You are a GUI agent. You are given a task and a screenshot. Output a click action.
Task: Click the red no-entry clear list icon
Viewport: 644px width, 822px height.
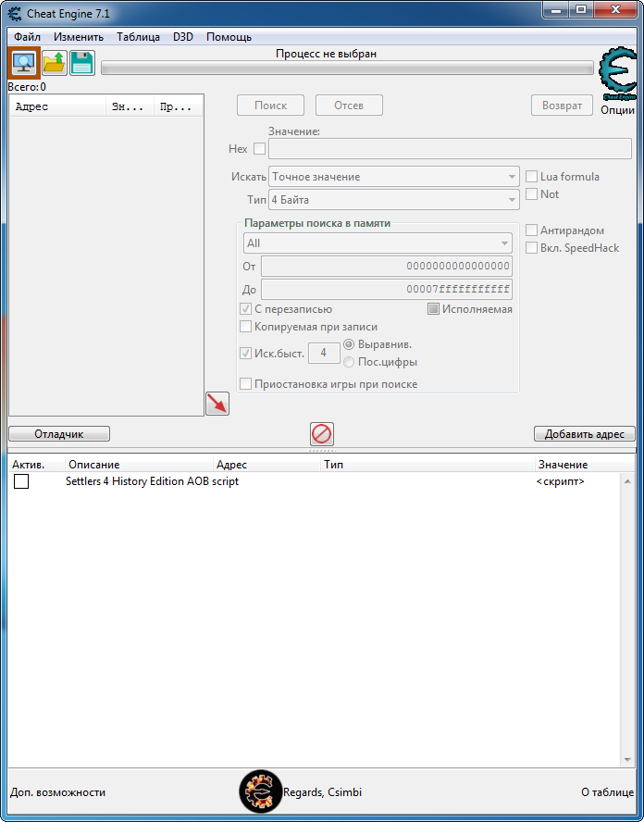[x=322, y=434]
